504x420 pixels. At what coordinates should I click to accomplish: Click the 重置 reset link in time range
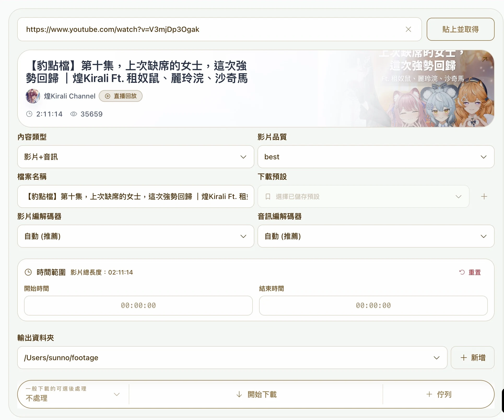470,272
